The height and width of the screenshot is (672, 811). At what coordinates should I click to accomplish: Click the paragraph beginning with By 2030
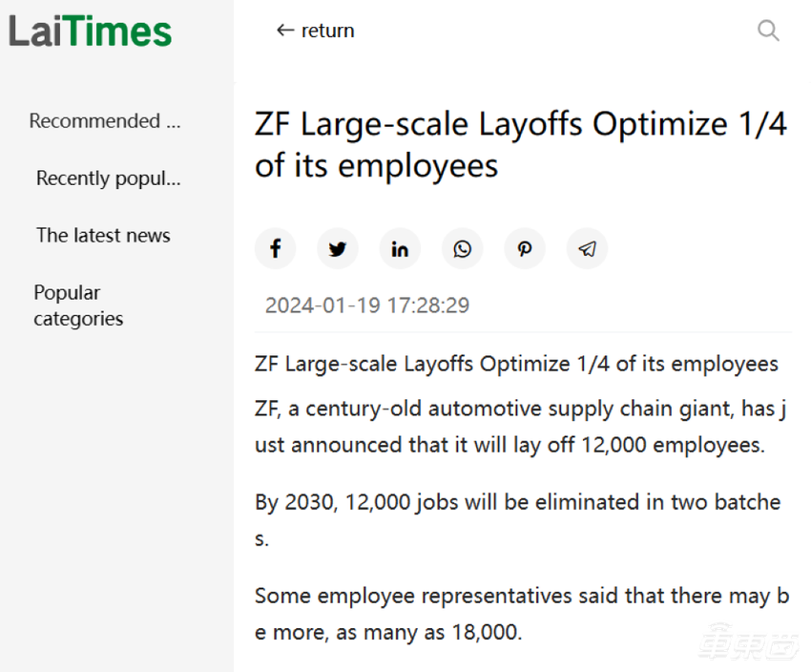click(x=518, y=520)
